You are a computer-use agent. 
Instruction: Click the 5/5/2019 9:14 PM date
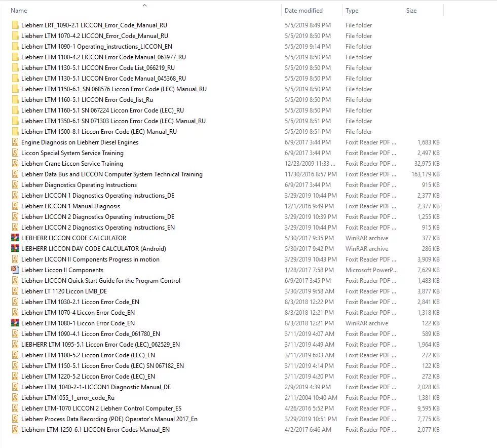[308, 46]
